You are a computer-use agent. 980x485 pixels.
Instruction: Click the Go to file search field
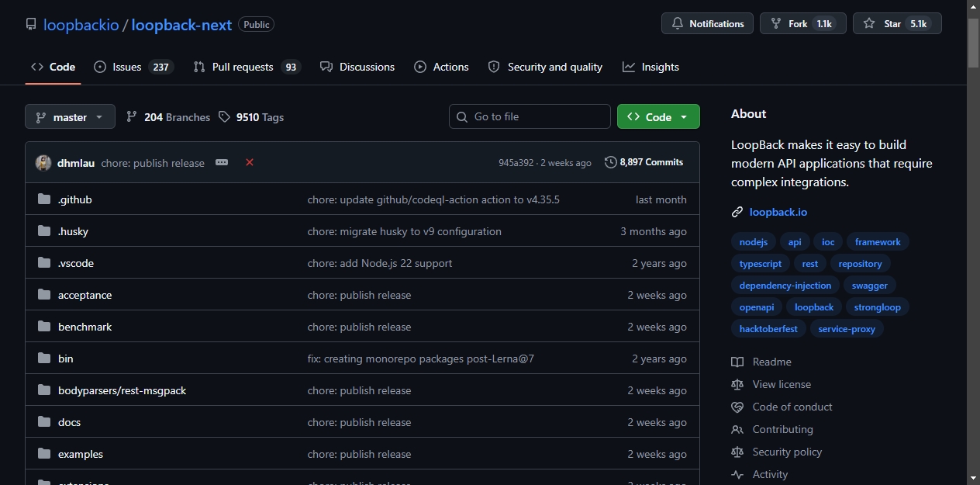(x=530, y=116)
